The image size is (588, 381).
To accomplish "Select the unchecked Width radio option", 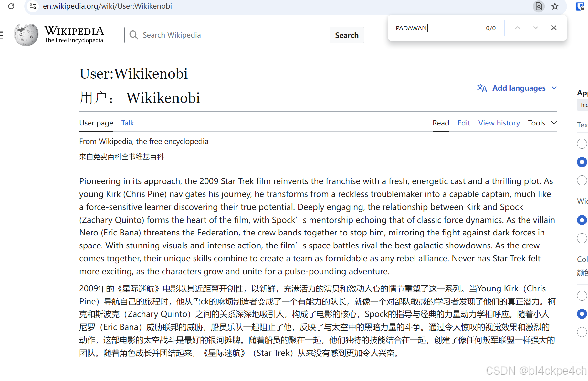I will [582, 238].
